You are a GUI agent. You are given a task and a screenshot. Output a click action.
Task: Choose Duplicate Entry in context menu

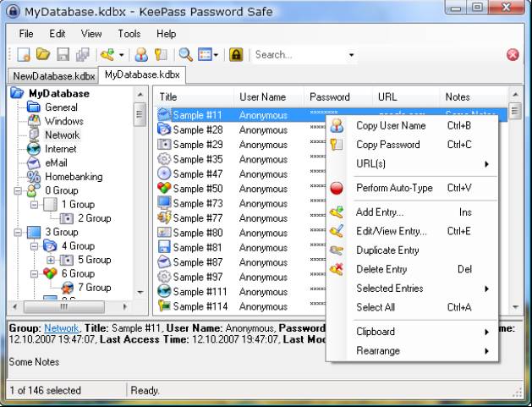tap(412, 250)
